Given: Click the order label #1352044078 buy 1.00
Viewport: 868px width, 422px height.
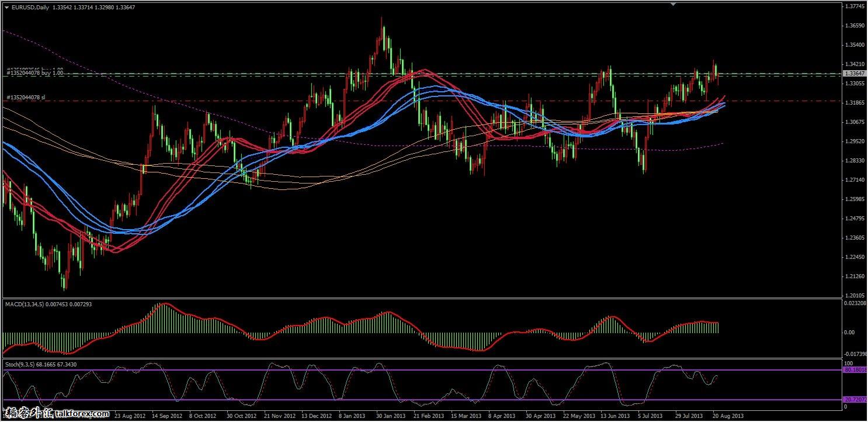Looking at the screenshot, I should coord(35,74).
